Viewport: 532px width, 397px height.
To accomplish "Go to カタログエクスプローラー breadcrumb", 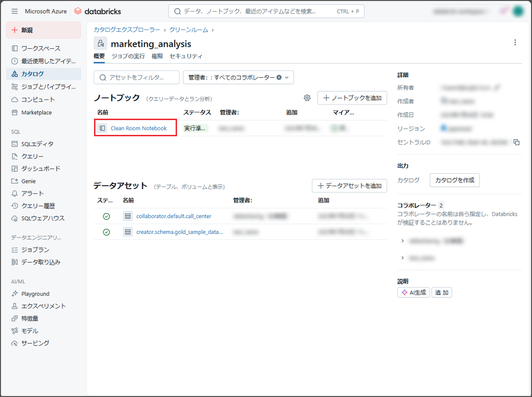I will coord(127,30).
